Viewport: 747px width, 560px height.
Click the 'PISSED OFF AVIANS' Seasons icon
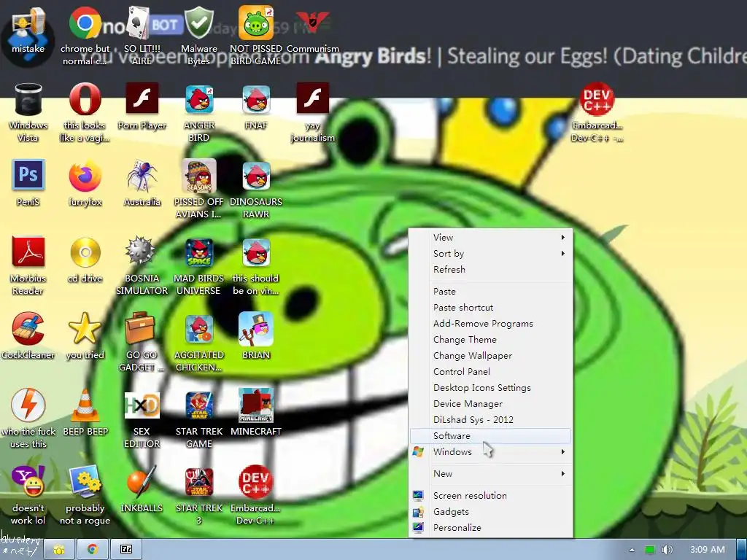[x=198, y=175]
